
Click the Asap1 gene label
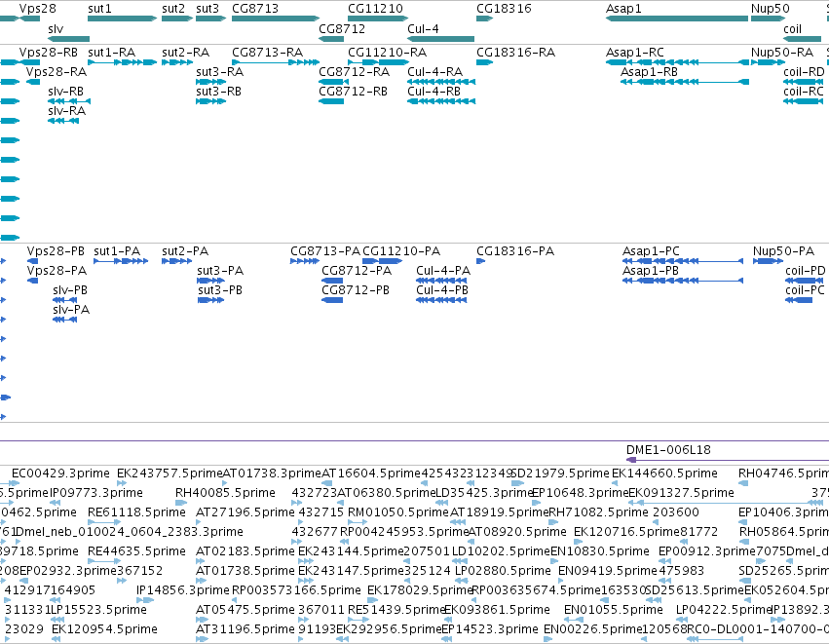point(623,9)
